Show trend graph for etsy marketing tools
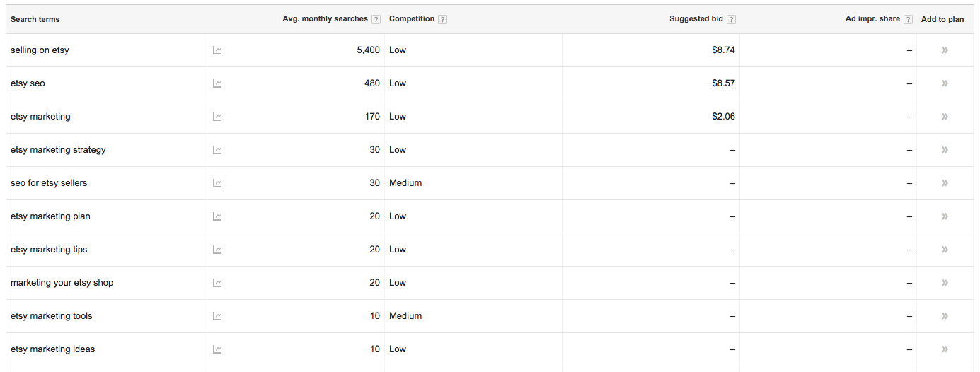 pyautogui.click(x=217, y=316)
